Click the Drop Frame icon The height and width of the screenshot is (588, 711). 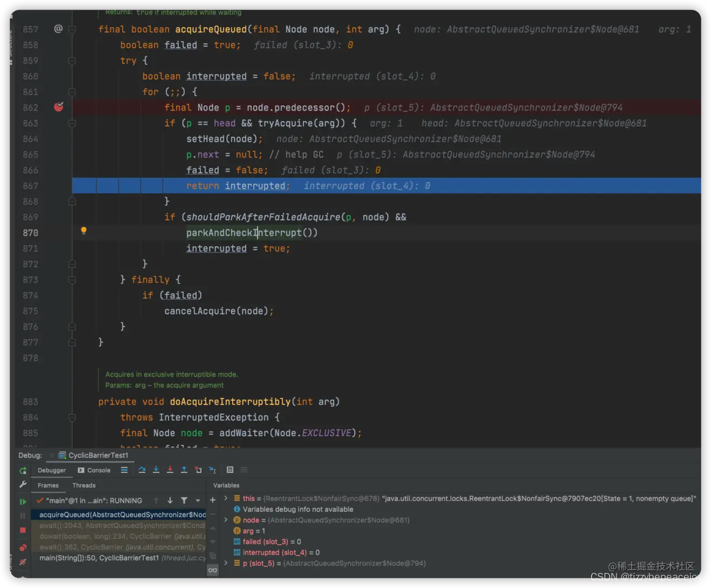tap(198, 470)
